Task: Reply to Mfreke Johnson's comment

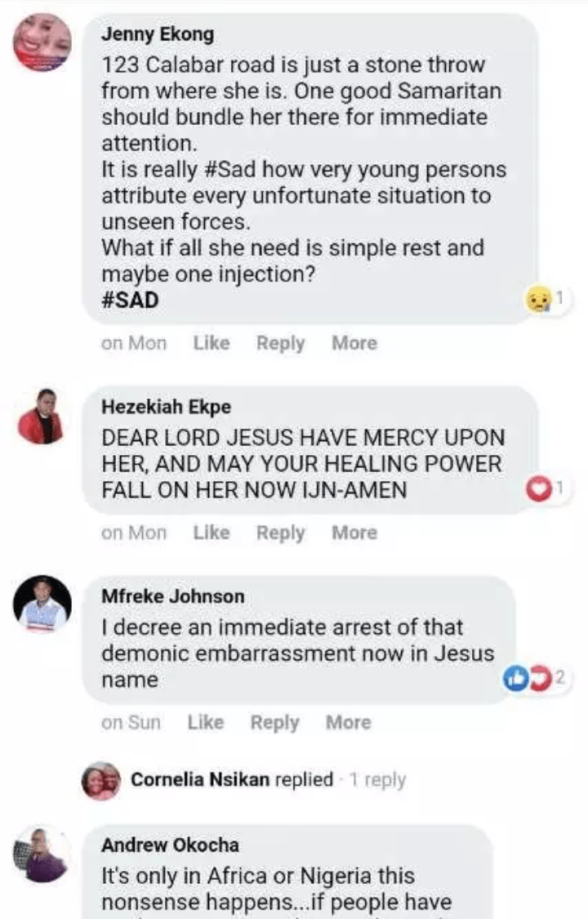Action: 274,722
